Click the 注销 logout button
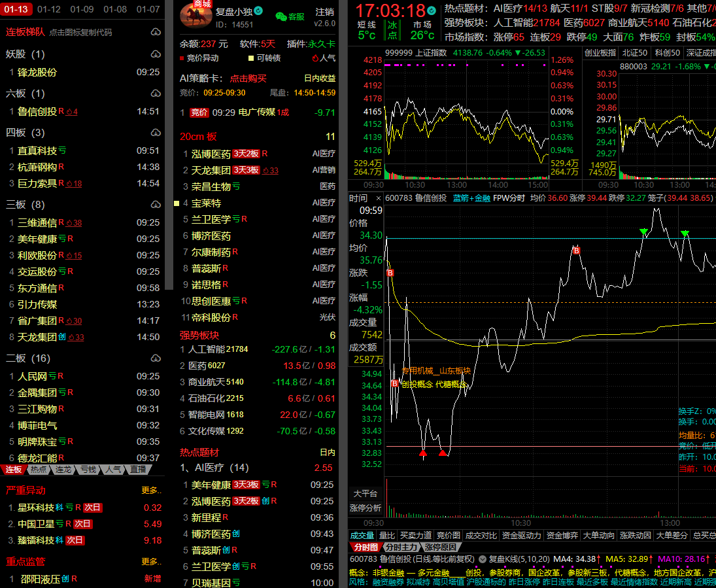 coord(324,12)
